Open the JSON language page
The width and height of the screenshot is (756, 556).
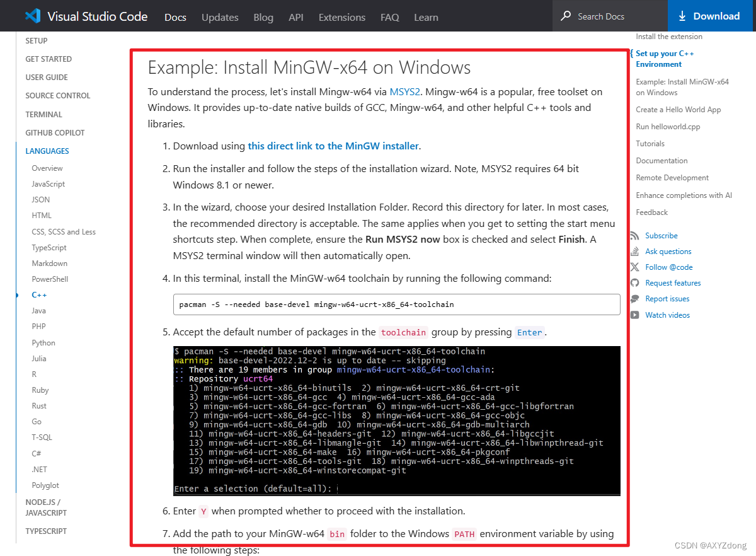pos(41,200)
